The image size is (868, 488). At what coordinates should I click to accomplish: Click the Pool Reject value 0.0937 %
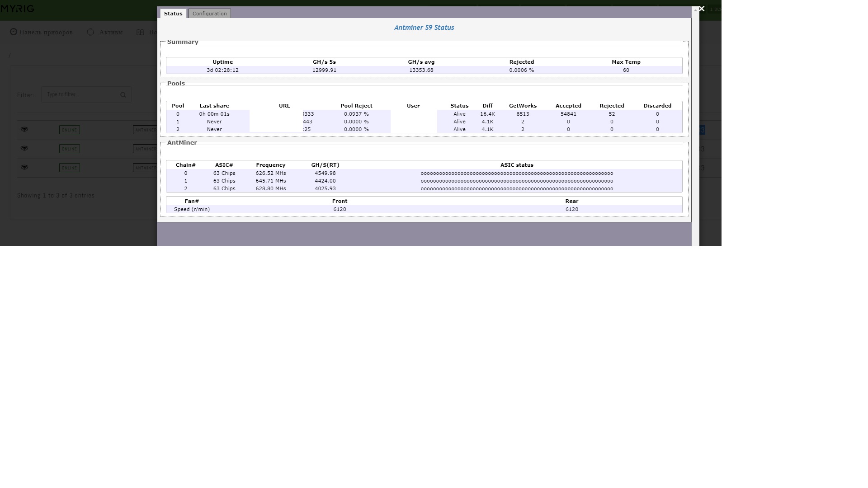tap(356, 114)
